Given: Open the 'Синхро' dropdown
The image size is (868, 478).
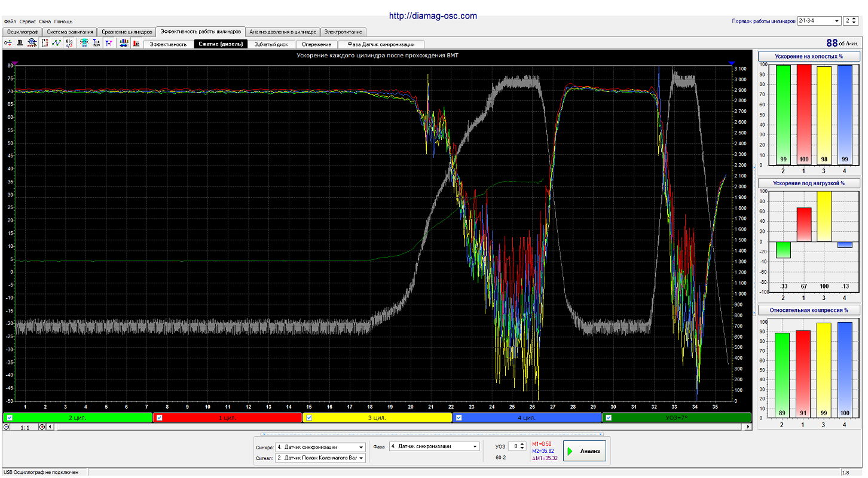Looking at the screenshot, I should pyautogui.click(x=320, y=447).
